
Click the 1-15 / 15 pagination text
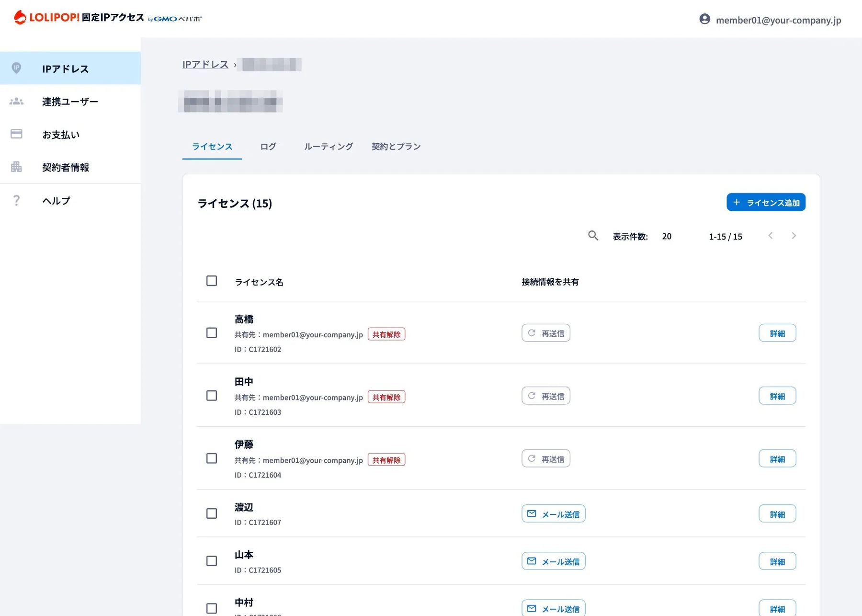coord(726,236)
